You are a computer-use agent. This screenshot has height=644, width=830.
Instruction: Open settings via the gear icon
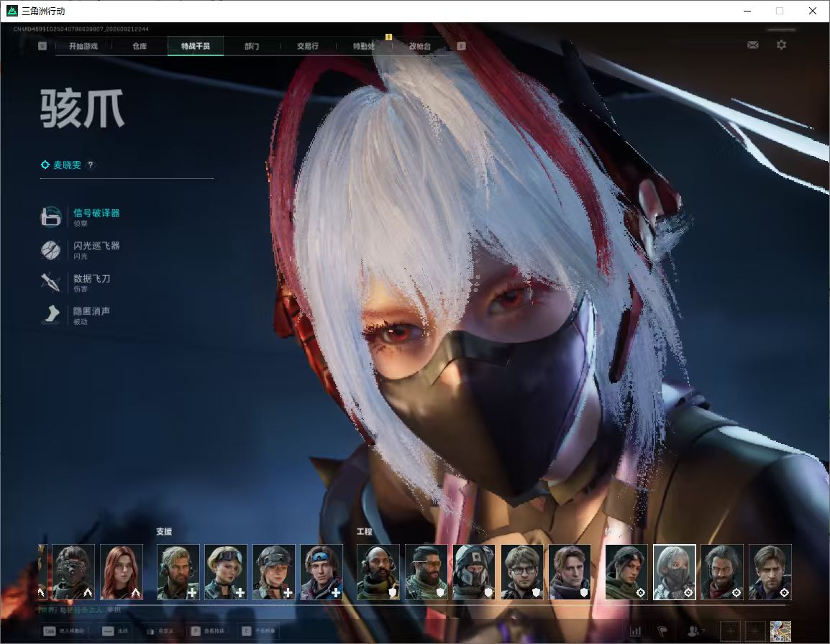pos(781,45)
